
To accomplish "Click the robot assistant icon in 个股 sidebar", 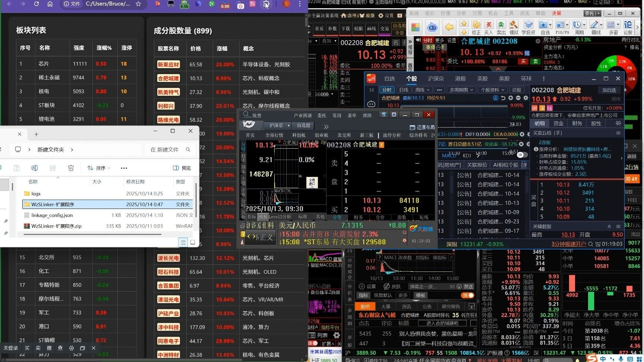I will pyautogui.click(x=371, y=104).
